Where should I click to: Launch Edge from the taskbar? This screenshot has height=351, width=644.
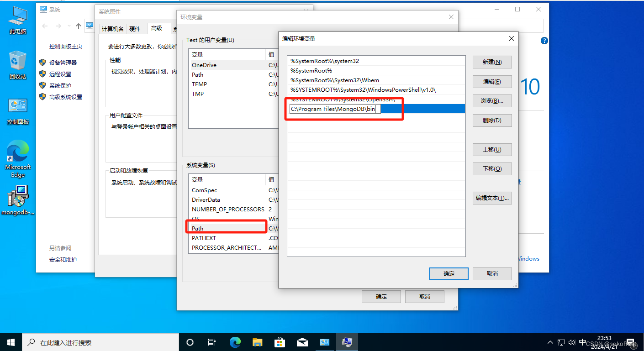click(235, 342)
